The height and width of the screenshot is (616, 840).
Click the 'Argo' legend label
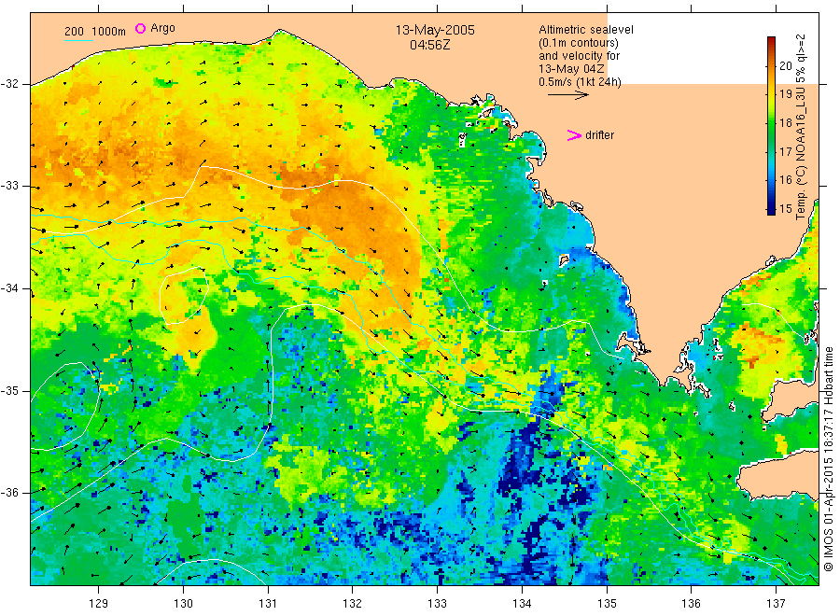click(162, 28)
